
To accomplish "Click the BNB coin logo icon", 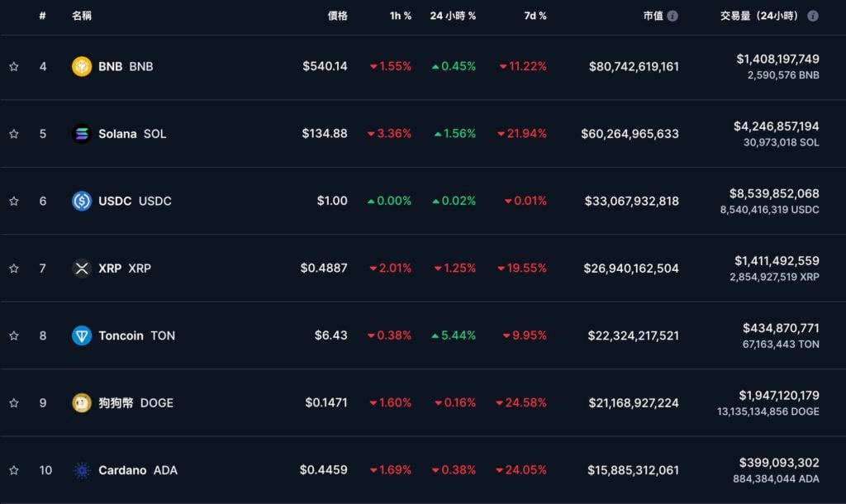I will click(x=82, y=67).
